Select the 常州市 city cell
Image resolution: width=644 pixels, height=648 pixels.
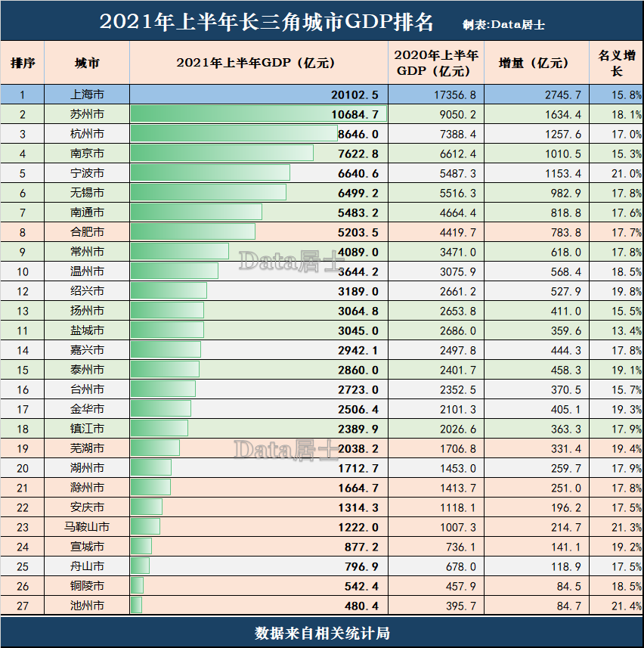[87, 252]
